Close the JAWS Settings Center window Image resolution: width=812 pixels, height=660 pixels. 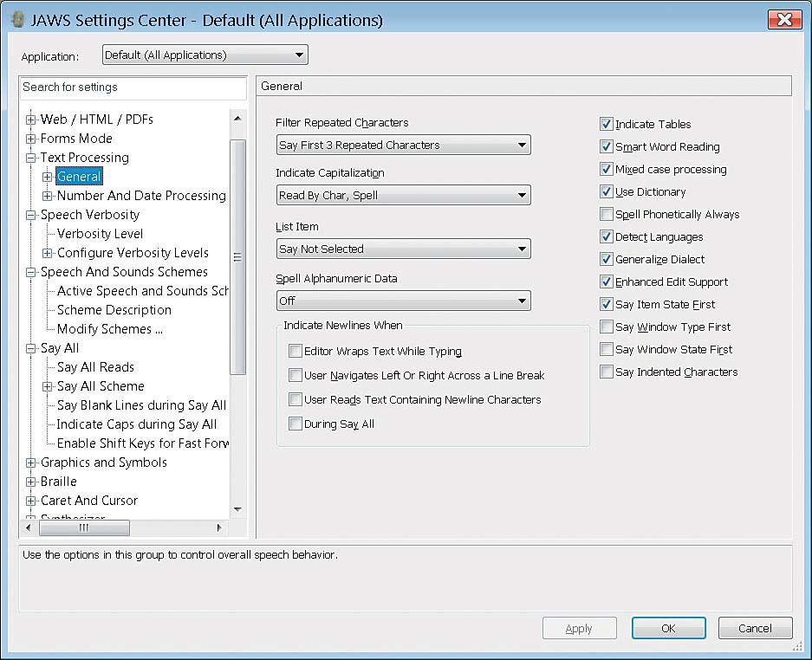pos(784,20)
